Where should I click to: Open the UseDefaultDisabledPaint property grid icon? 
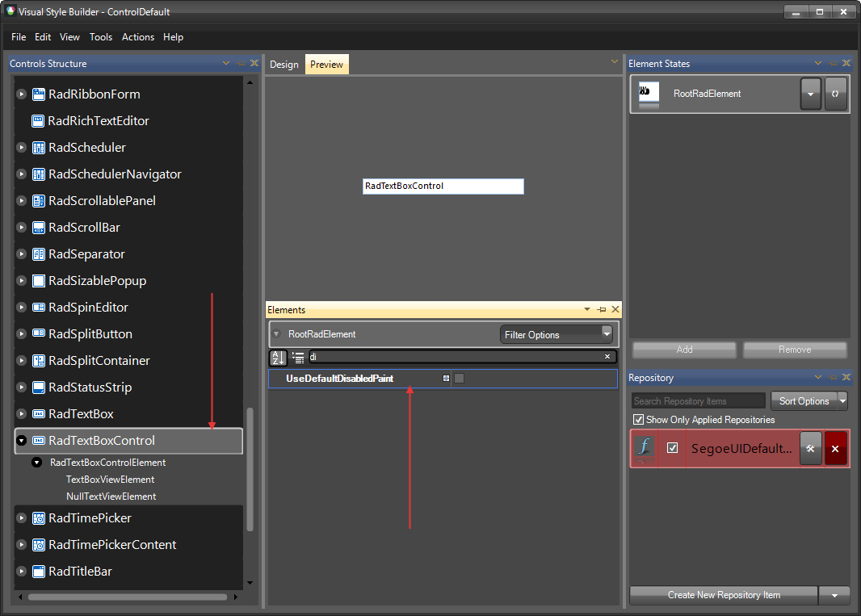(x=446, y=378)
